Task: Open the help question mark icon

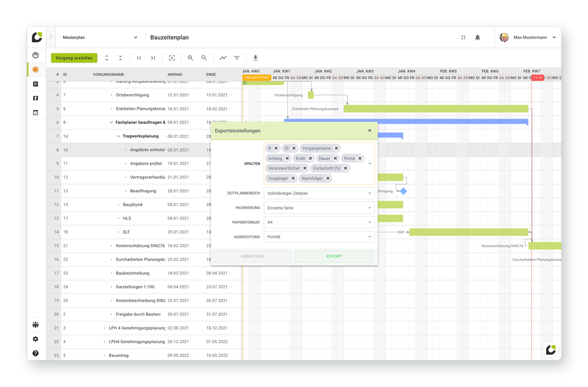Action: click(x=36, y=353)
